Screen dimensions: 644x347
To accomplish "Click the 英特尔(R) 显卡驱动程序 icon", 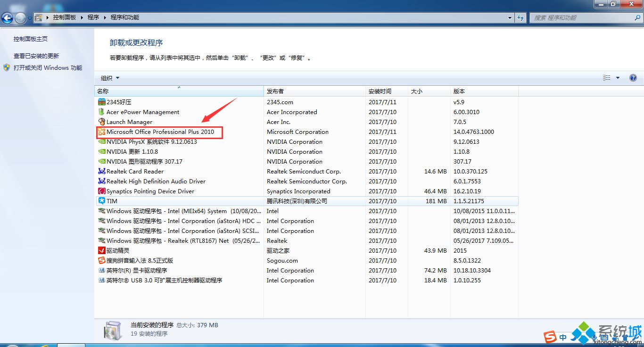I will coord(101,270).
